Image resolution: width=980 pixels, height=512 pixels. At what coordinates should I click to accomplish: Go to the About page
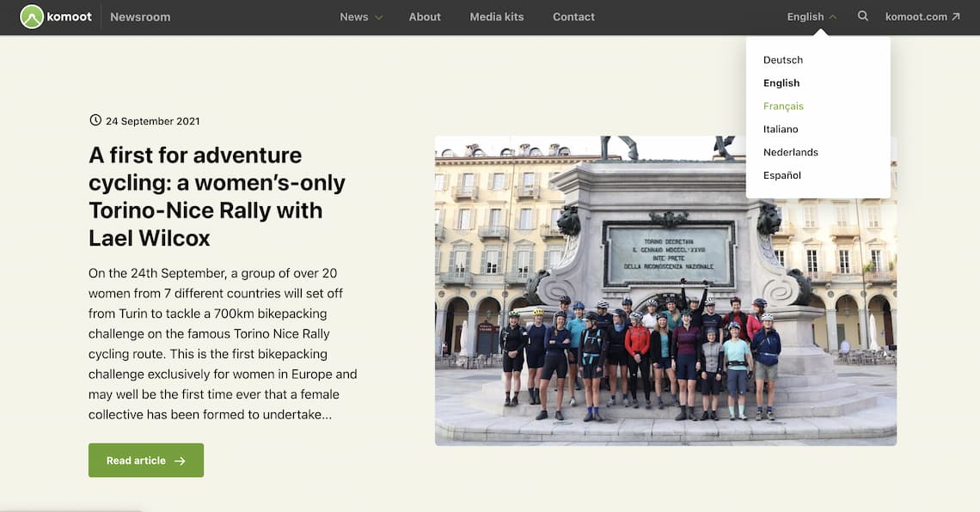425,17
